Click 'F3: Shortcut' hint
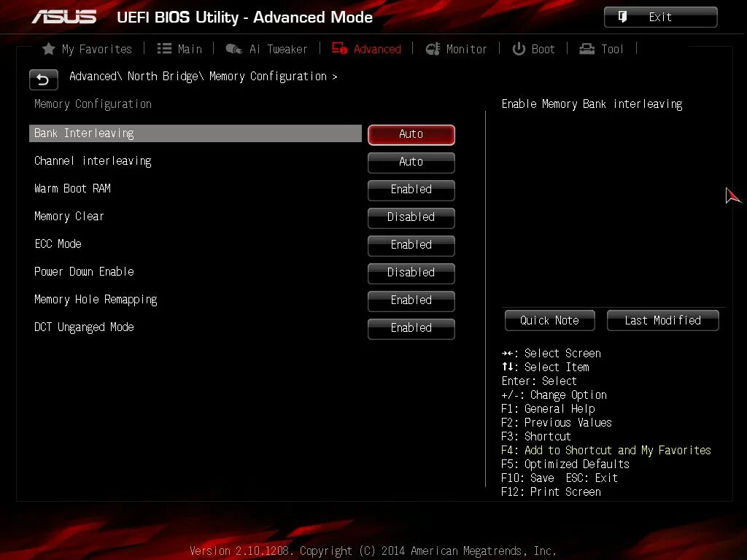The height and width of the screenshot is (560, 747). coord(536,437)
